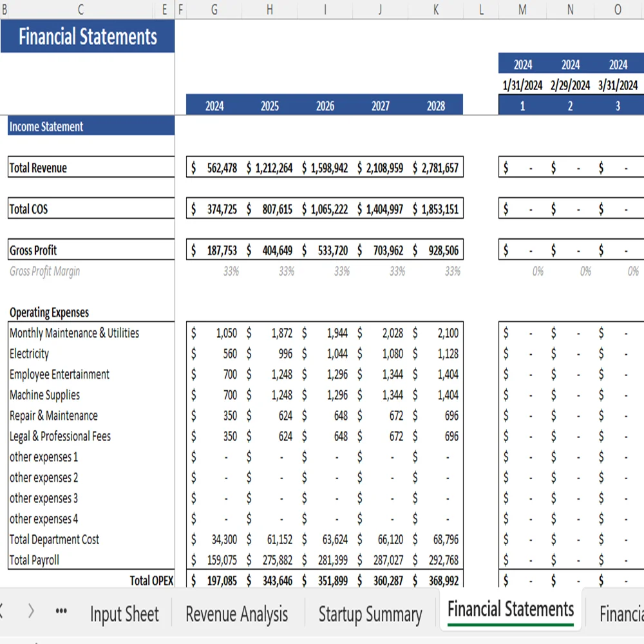Select the other expenses 1 label

click(x=44, y=457)
